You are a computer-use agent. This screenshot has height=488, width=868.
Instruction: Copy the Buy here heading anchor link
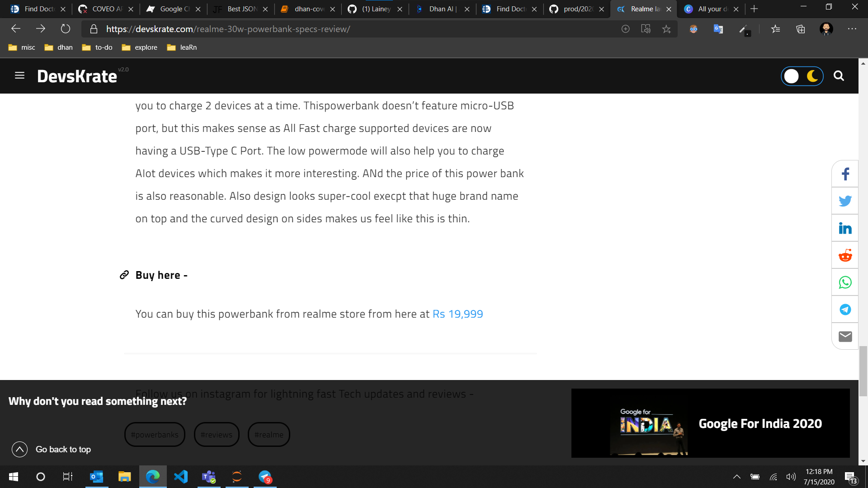click(x=124, y=275)
